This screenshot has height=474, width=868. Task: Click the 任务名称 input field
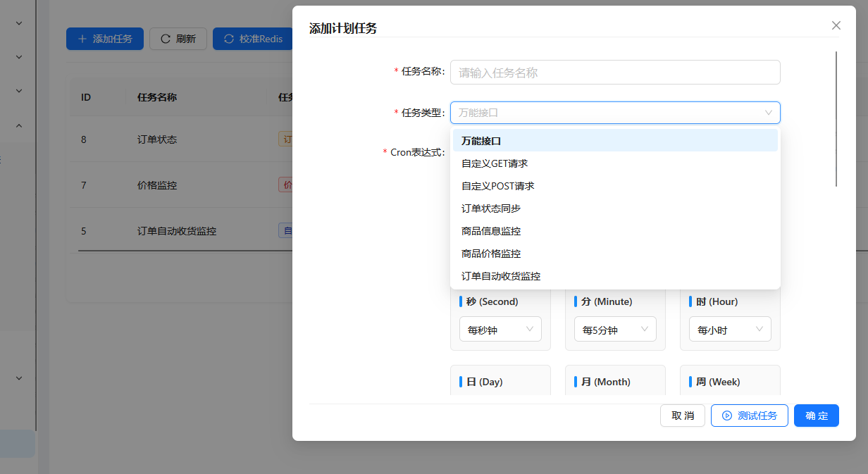(x=614, y=73)
